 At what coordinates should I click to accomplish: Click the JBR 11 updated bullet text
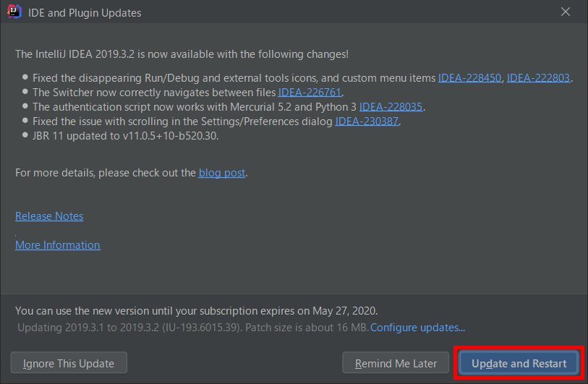[125, 136]
